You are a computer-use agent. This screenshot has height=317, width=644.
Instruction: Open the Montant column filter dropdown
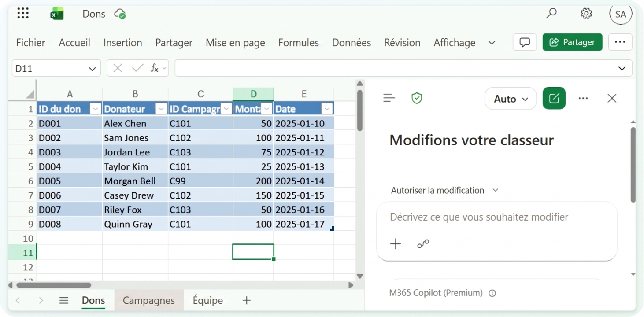coord(267,109)
